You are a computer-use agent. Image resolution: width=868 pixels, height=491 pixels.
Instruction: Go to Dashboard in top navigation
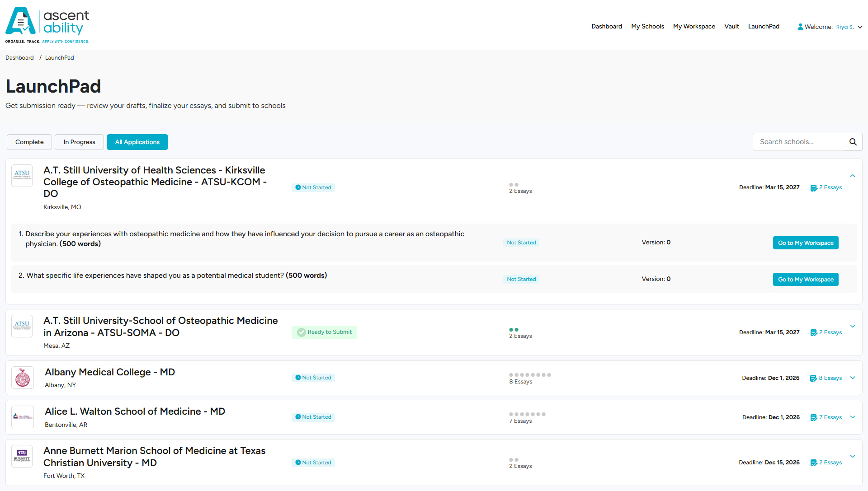[607, 27]
